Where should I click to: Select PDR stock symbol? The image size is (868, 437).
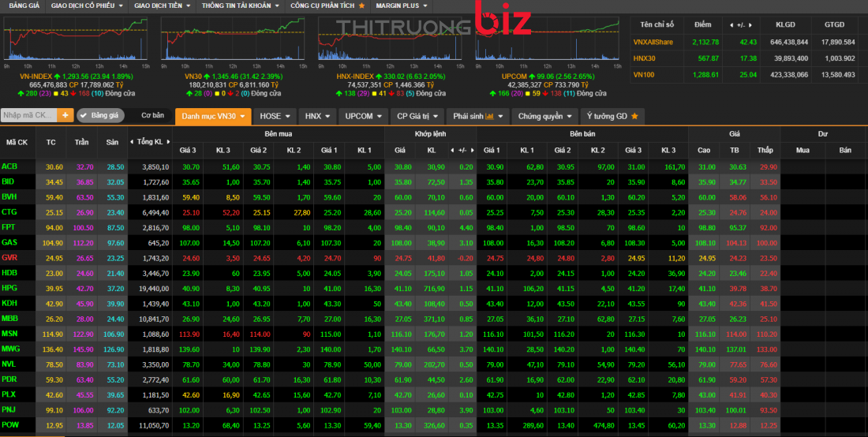click(x=9, y=379)
